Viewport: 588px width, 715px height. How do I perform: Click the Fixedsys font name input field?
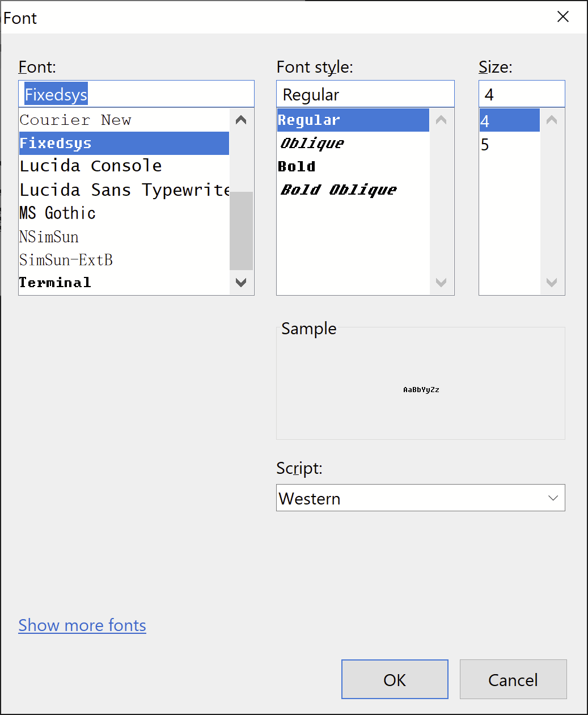[136, 94]
